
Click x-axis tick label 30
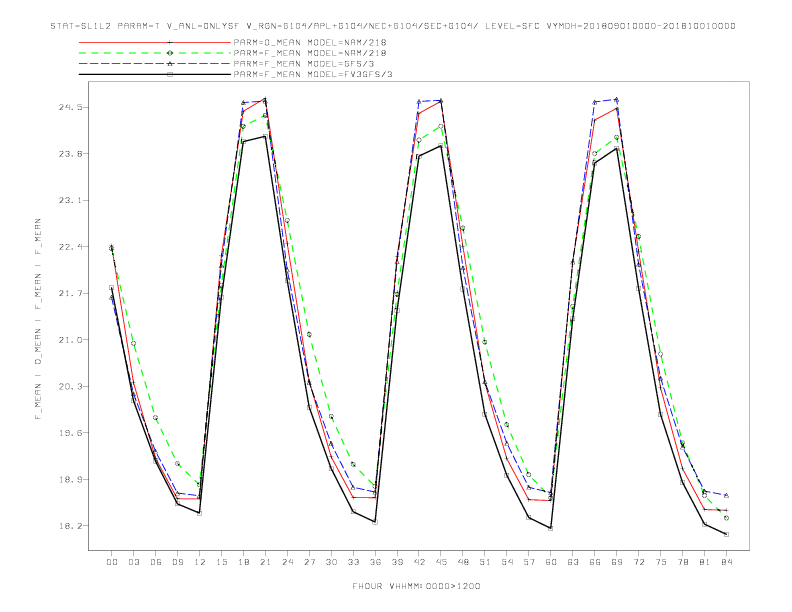pos(331,562)
